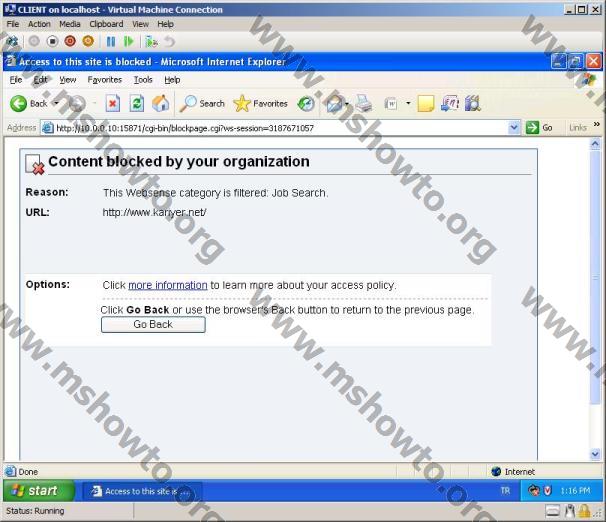Open VM window View menu
606x522 pixels.
140,24
